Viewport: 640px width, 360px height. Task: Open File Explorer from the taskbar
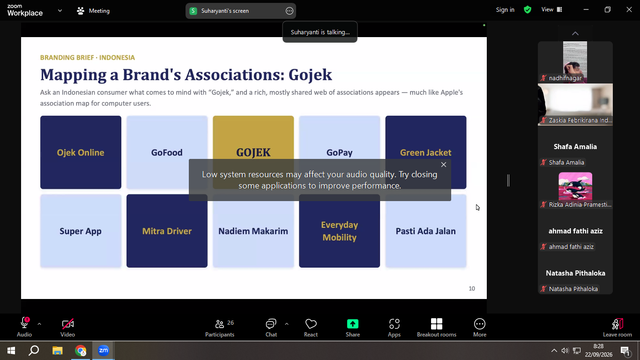point(57,351)
